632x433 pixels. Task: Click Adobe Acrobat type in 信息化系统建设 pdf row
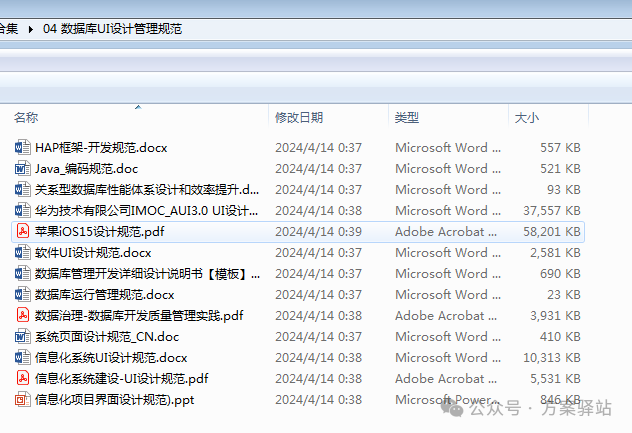tap(446, 379)
